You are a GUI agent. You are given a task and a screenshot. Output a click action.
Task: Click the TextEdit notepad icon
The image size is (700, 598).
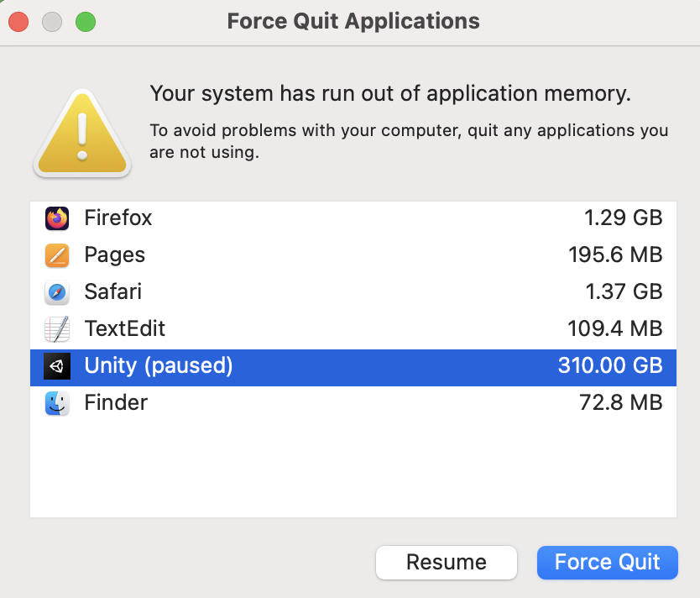(57, 329)
